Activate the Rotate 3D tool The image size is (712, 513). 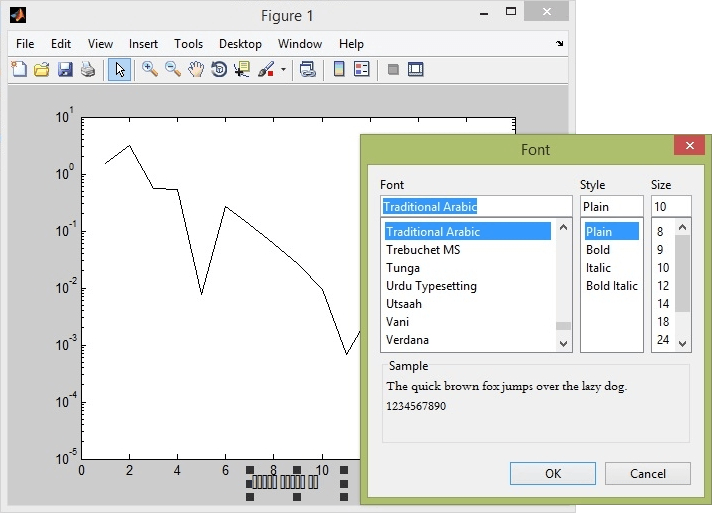[219, 69]
